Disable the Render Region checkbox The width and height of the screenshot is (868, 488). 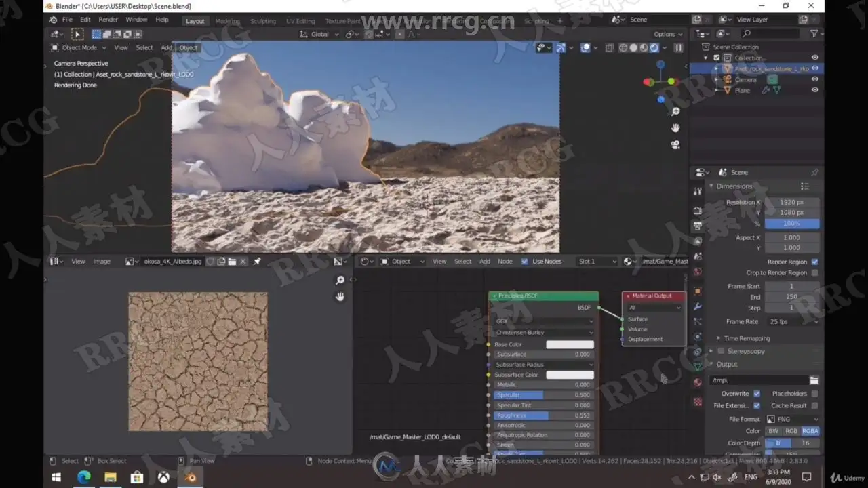[x=814, y=262]
